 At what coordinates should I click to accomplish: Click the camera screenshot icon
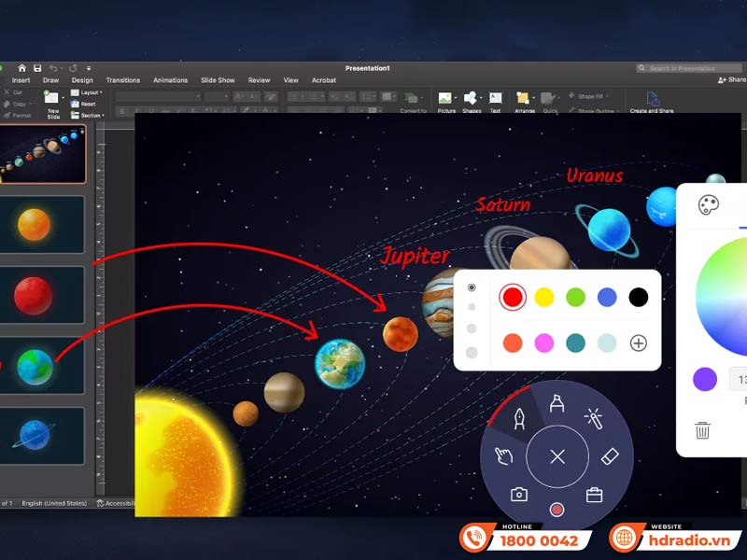click(x=518, y=495)
